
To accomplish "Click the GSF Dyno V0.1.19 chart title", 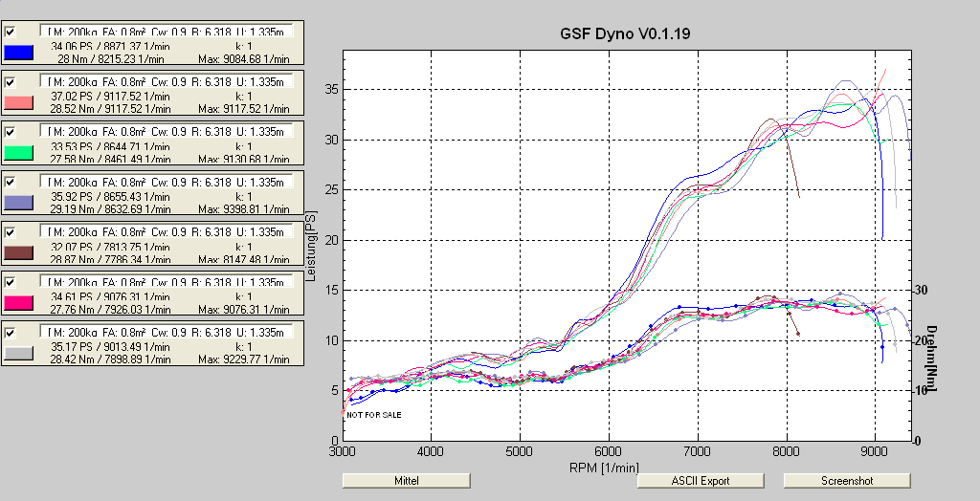I will (625, 33).
